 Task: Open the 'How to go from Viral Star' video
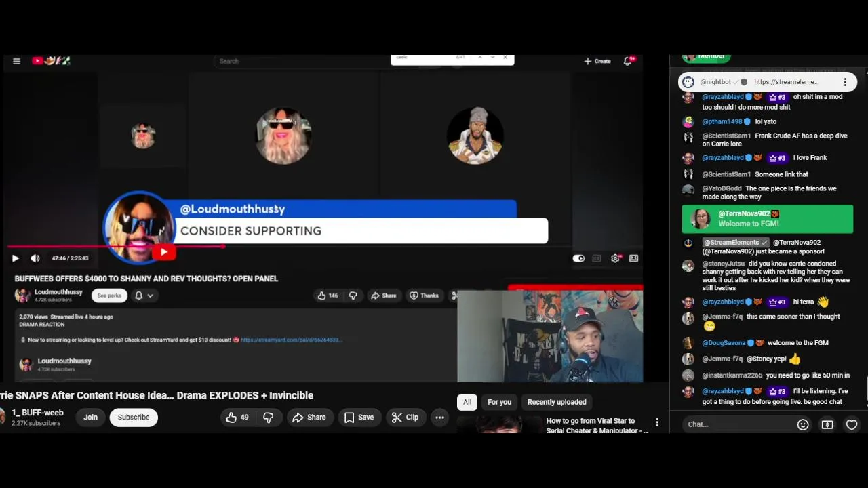pyautogui.click(x=597, y=426)
